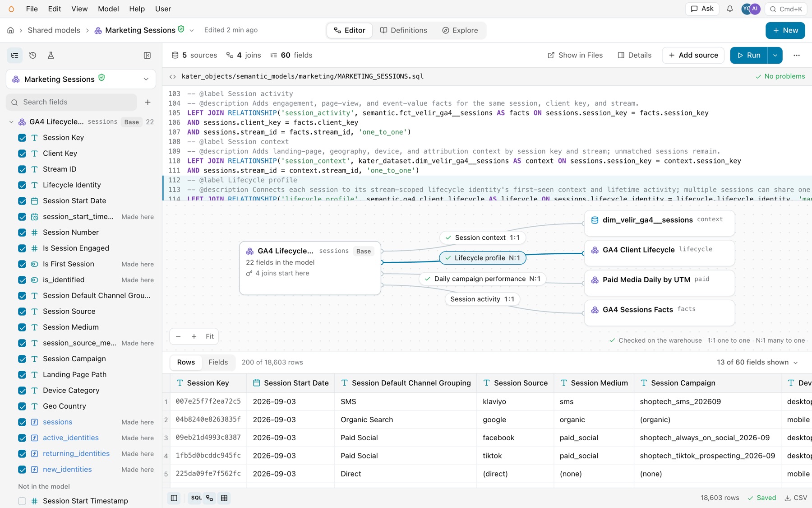Viewport: 812px width, 508px height.
Task: Open the File menu
Action: click(32, 9)
